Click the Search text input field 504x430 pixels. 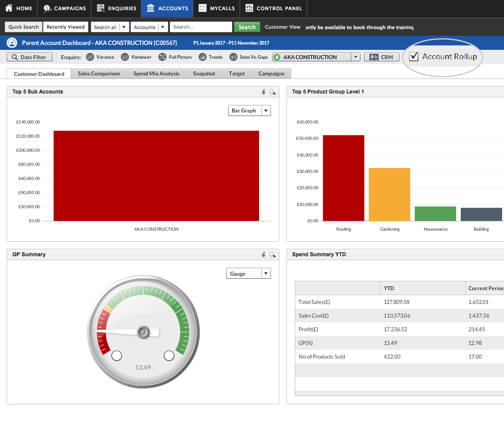201,27
